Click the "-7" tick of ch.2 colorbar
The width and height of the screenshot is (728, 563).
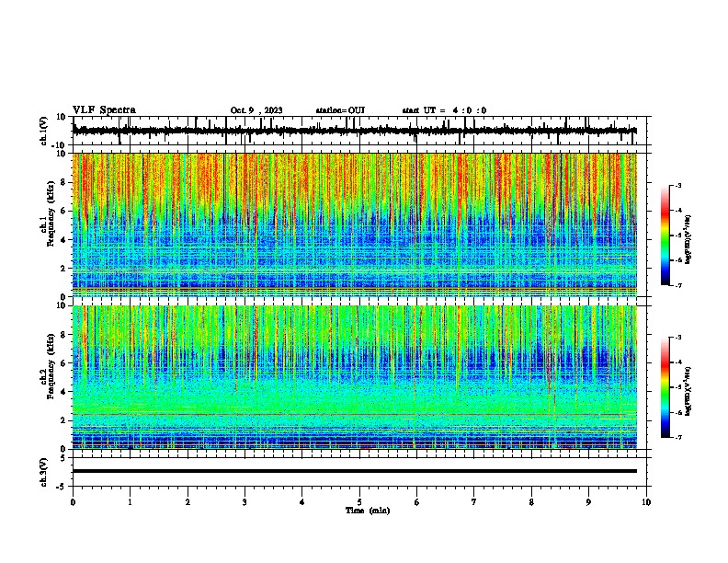click(x=678, y=437)
